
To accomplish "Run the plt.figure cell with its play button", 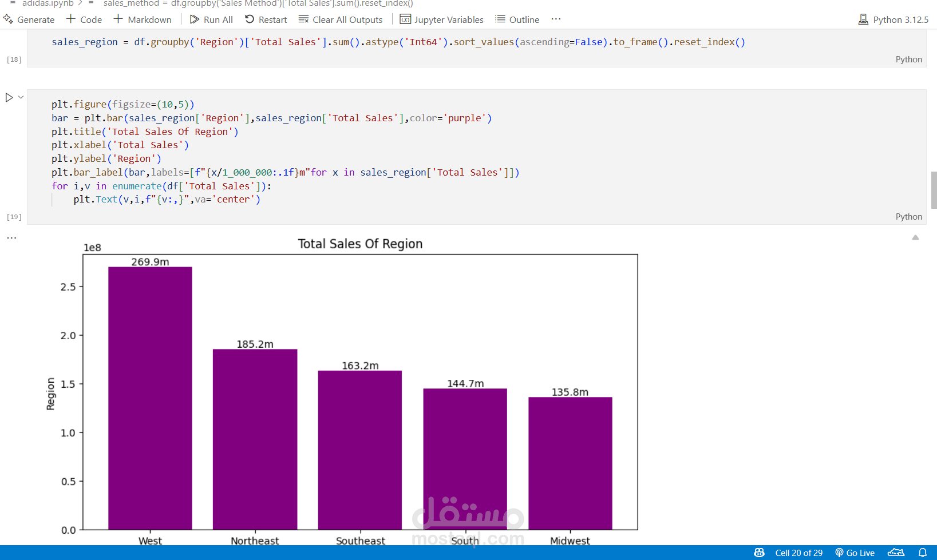I will click(9, 97).
